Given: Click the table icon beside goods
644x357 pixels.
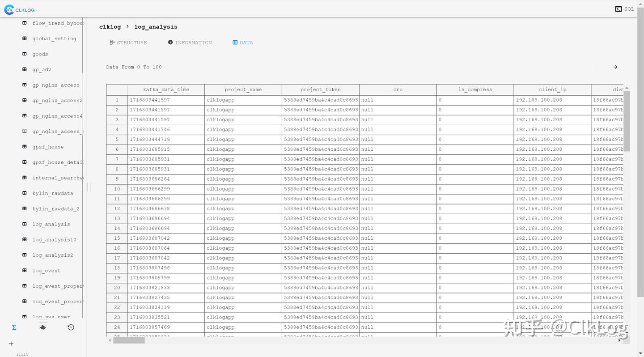Looking at the screenshot, I should click(x=25, y=54).
